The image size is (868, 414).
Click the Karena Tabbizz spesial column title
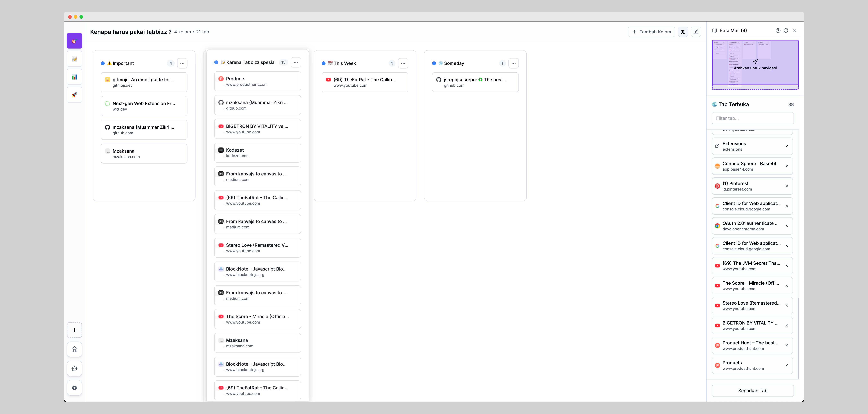[x=251, y=62]
